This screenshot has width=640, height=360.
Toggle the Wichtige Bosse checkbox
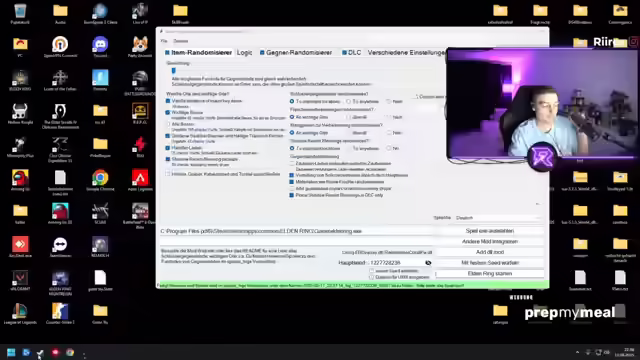pyautogui.click(x=168, y=112)
